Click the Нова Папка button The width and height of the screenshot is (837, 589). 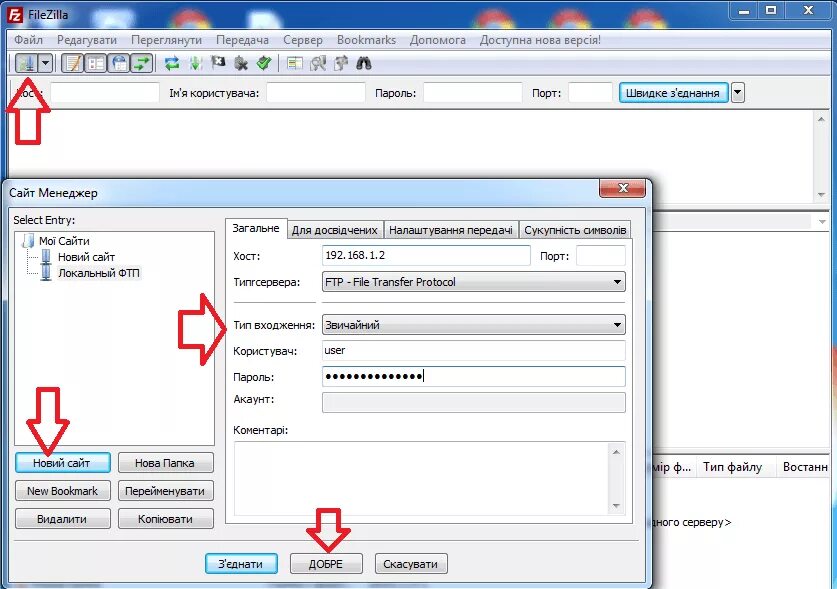(x=165, y=463)
